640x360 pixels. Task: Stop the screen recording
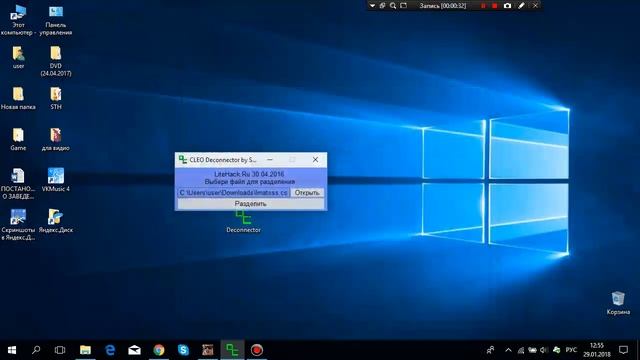(x=494, y=6)
